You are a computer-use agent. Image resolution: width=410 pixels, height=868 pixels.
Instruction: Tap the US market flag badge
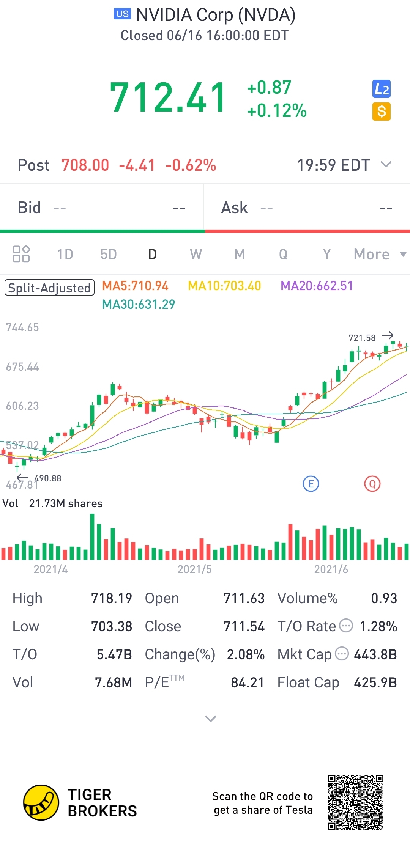pos(122,14)
